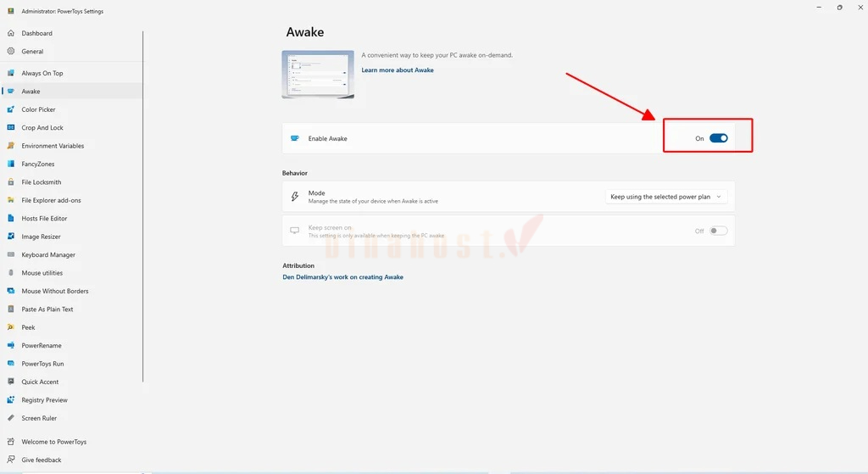
Task: Click the Attribution section heading
Action: 298,265
